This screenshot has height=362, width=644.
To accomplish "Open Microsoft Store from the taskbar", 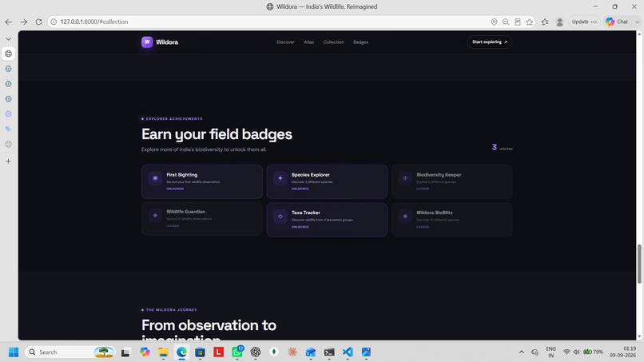I will 200,352.
